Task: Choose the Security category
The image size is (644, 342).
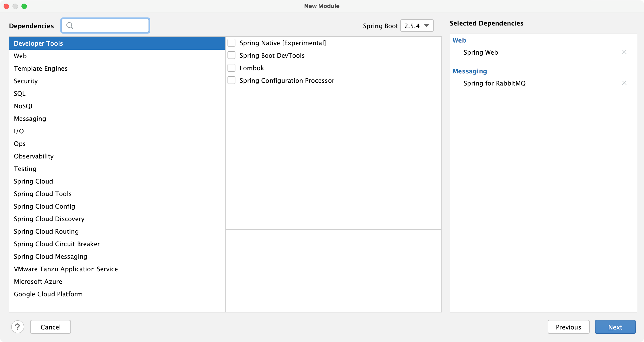Action: click(x=117, y=81)
